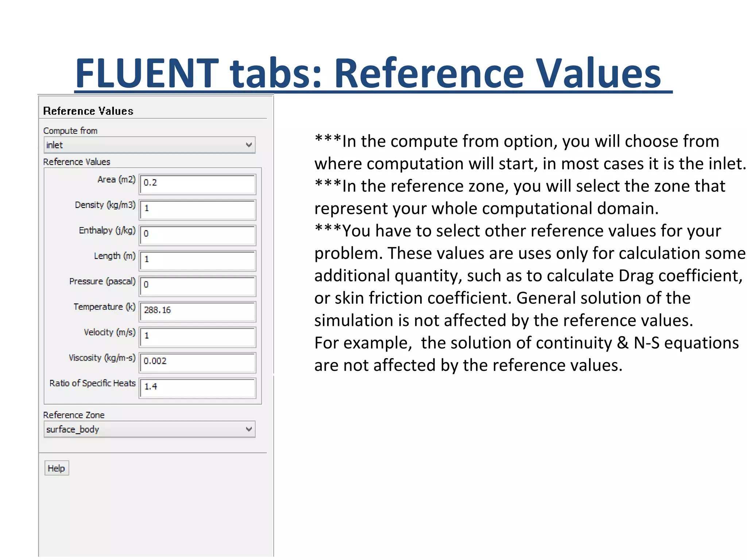This screenshot has height=560, width=747.
Task: Open the Compute from dropdown showing inlet
Action: point(149,145)
